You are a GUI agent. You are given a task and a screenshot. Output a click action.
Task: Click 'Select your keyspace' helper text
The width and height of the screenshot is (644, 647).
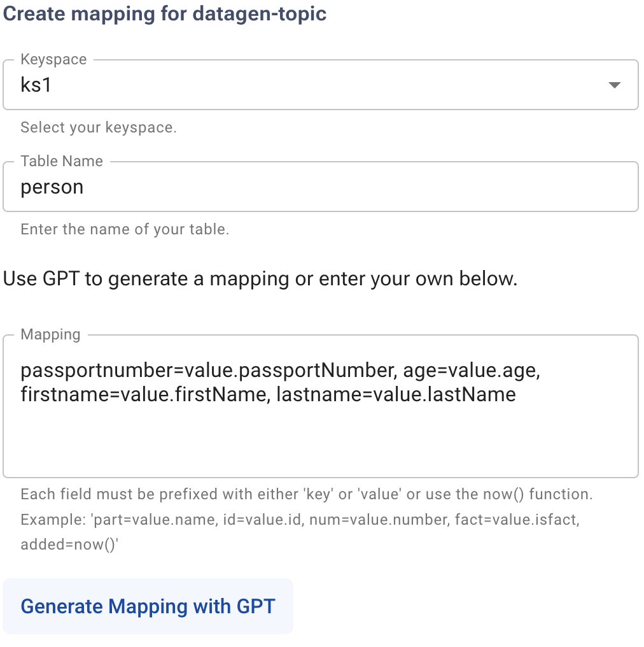coord(98,127)
